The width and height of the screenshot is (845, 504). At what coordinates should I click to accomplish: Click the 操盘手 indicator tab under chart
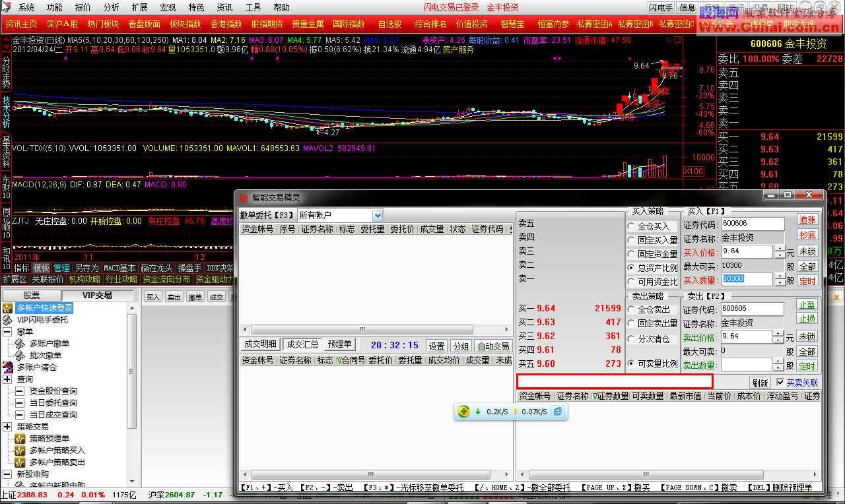189,268
